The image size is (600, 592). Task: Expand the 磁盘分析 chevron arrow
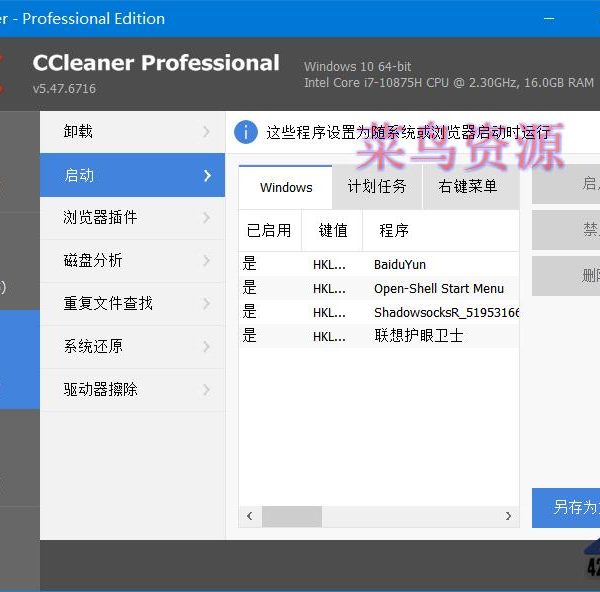tap(207, 261)
